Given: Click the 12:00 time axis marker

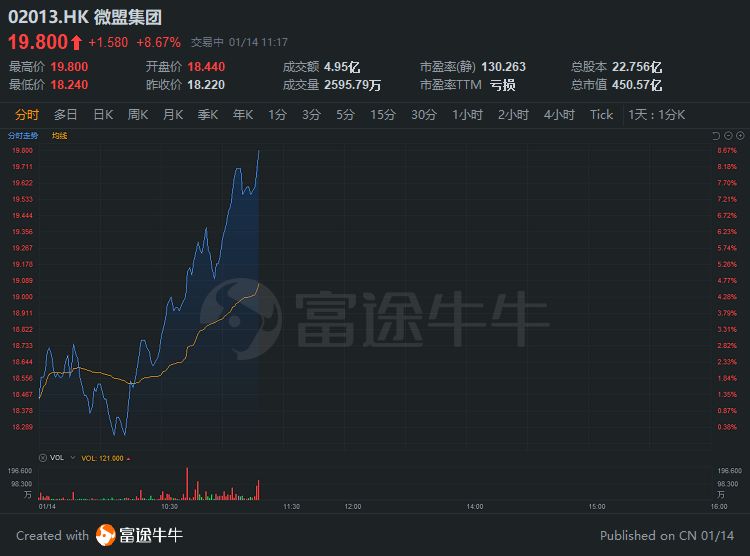Looking at the screenshot, I should [x=353, y=506].
